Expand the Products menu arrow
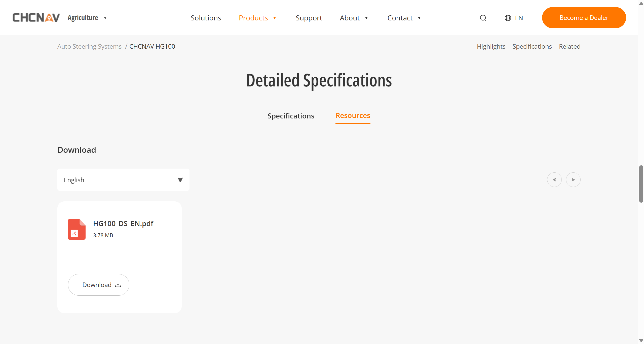The width and height of the screenshot is (644, 344). tap(275, 18)
